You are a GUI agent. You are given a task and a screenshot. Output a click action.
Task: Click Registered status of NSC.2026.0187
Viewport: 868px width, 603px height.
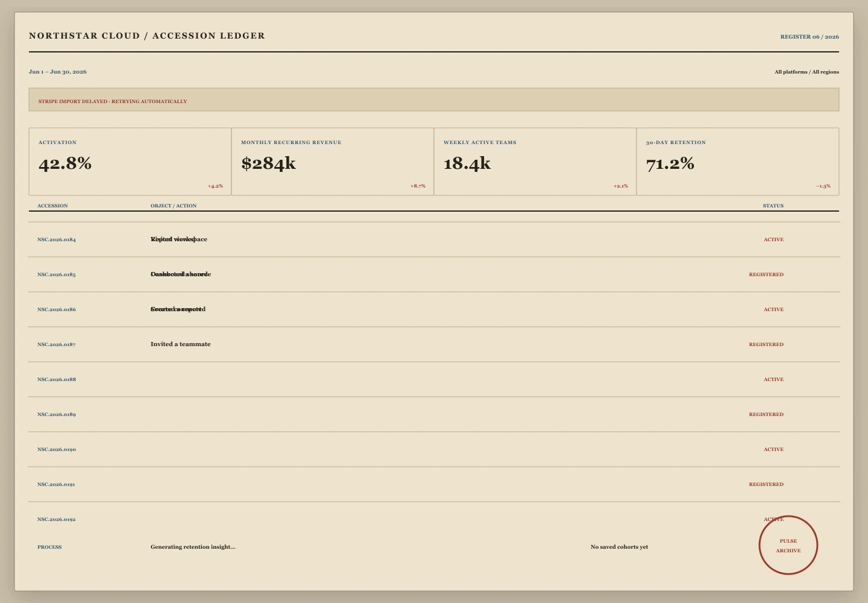click(x=766, y=344)
